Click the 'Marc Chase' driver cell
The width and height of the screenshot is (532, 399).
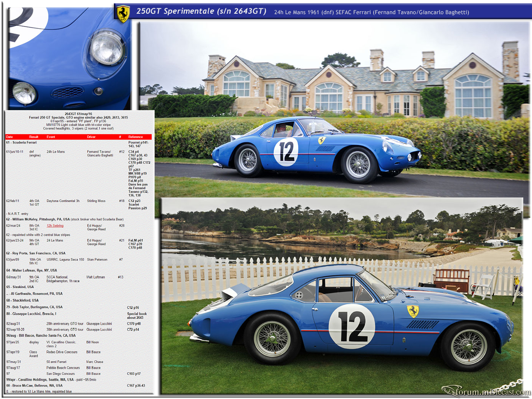(95, 362)
